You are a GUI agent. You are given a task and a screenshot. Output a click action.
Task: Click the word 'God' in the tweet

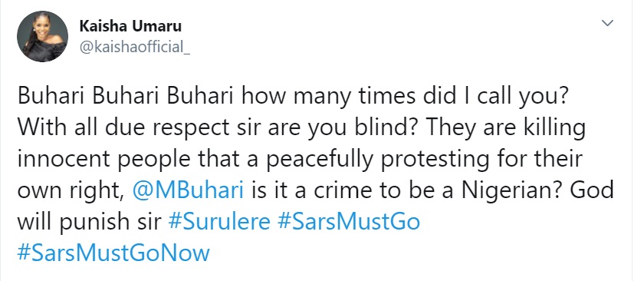(x=593, y=191)
